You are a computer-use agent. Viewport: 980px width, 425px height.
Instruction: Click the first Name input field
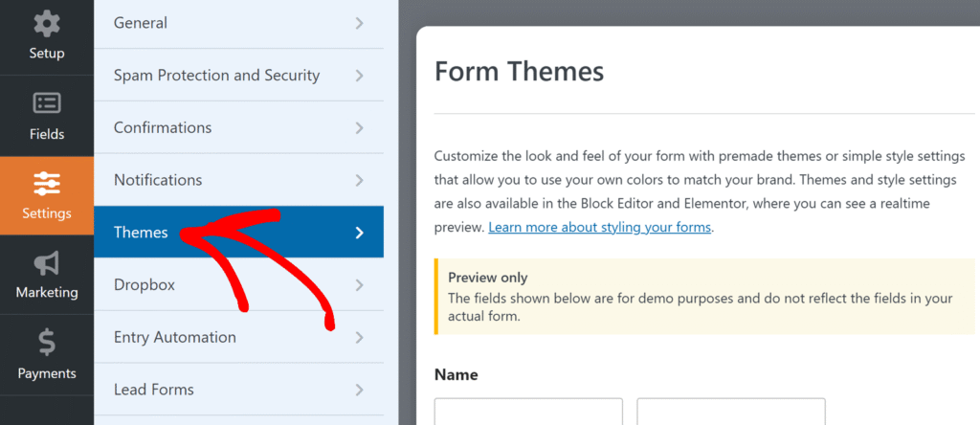528,412
